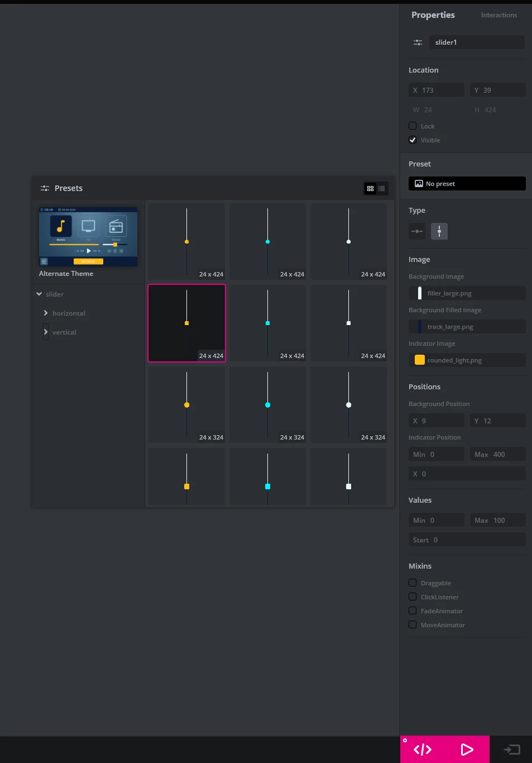The width and height of the screenshot is (532, 763).
Task: Edit Values Min field
Action: (x=437, y=520)
